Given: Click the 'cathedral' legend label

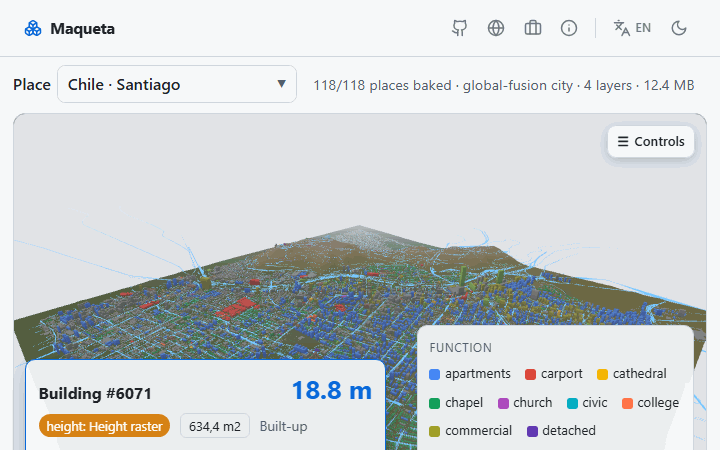Looking at the screenshot, I should tap(640, 374).
